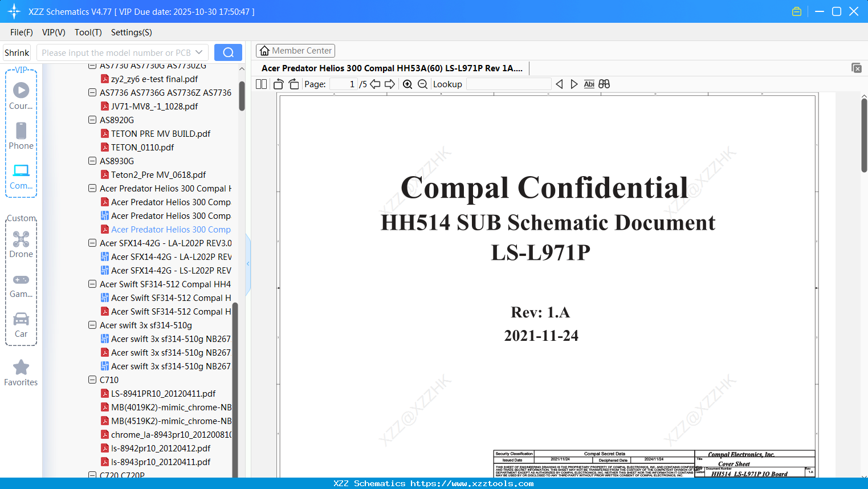Collapse the Acer Predator Helios 300 folder
This screenshot has width=868, height=489.
coord(92,188)
